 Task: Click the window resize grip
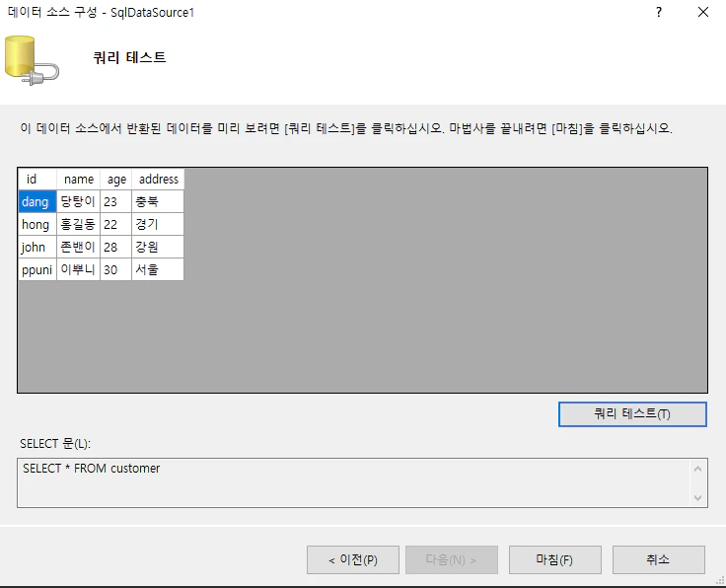720,580
